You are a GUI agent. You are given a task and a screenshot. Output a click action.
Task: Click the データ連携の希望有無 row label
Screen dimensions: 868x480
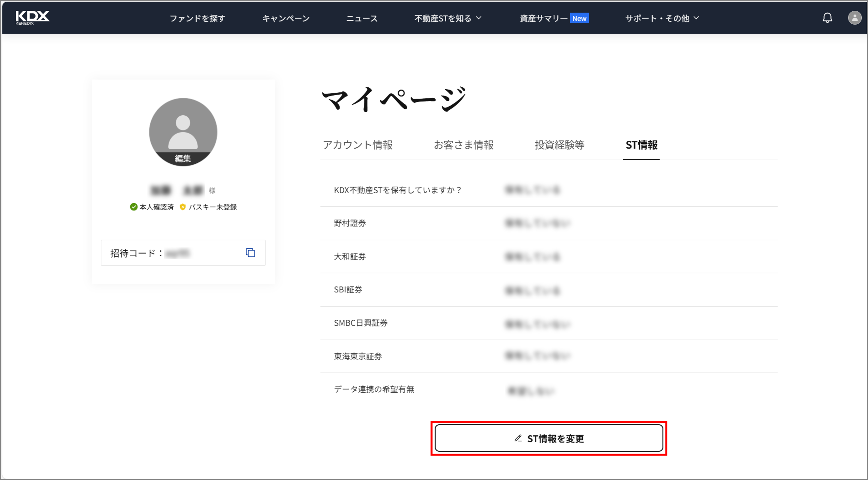point(374,390)
